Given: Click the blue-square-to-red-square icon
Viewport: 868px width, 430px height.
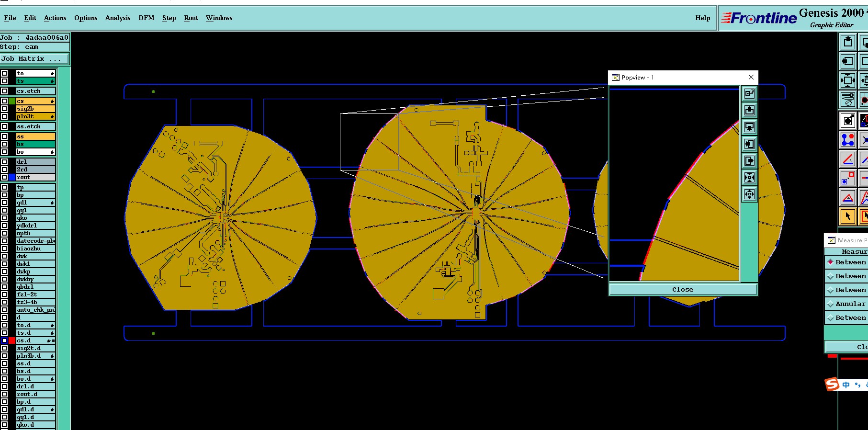Looking at the screenshot, I should click(848, 178).
